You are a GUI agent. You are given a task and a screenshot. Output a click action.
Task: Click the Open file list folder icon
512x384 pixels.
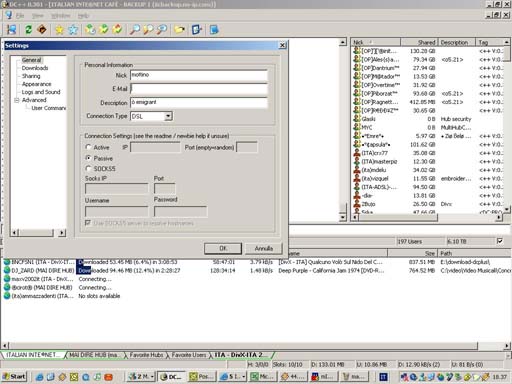click(x=179, y=30)
